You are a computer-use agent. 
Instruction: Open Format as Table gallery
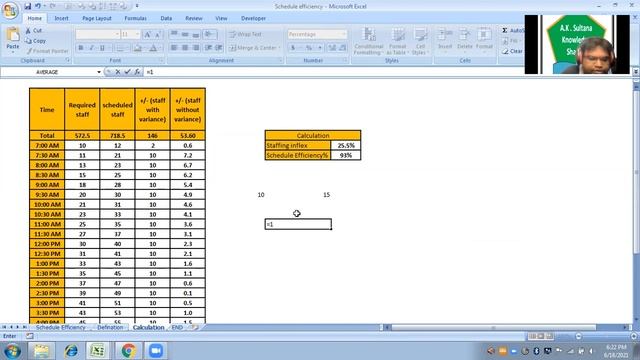[x=397, y=41]
